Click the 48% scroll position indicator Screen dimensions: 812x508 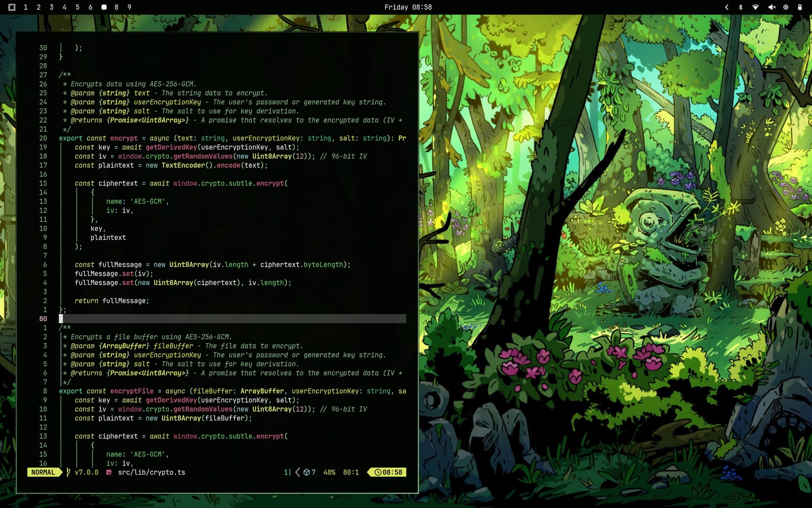(x=329, y=472)
